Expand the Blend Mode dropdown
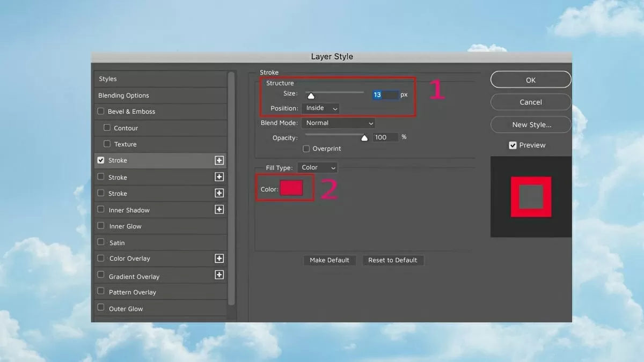This screenshot has width=644, height=362. pos(338,123)
